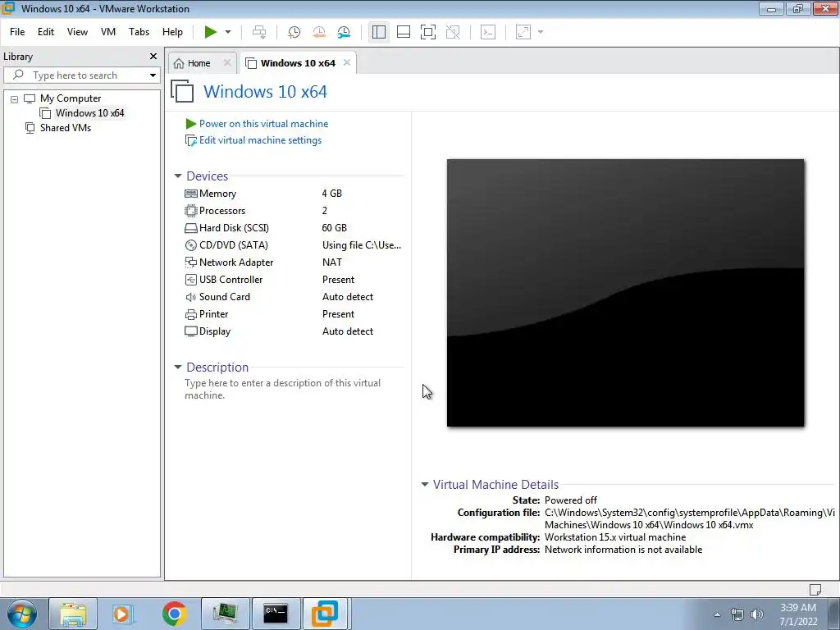Click the Unity mode toolbar icon

[453, 32]
